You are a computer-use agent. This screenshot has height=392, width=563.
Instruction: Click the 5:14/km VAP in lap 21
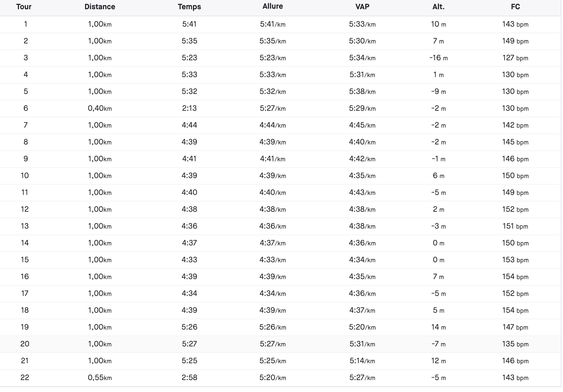click(362, 361)
